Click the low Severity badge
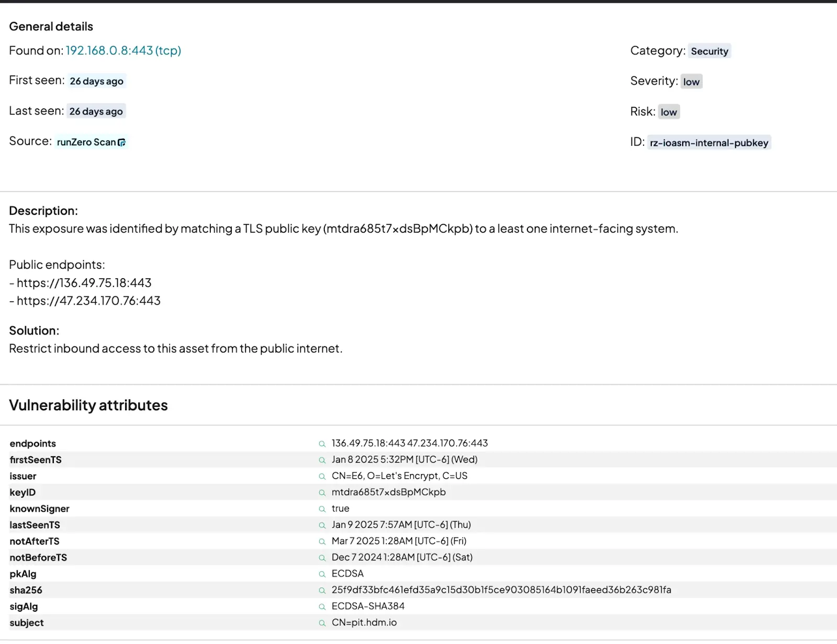The image size is (837, 644). point(691,82)
